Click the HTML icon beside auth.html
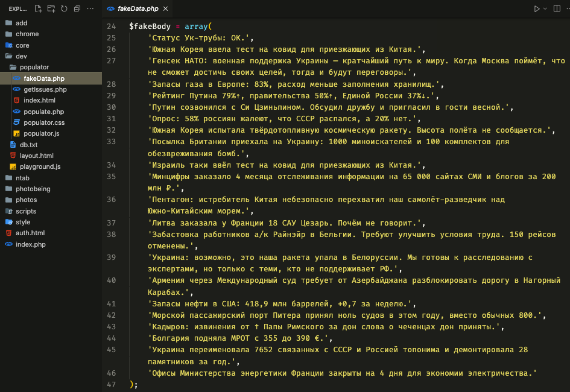The image size is (570, 392). coord(8,233)
